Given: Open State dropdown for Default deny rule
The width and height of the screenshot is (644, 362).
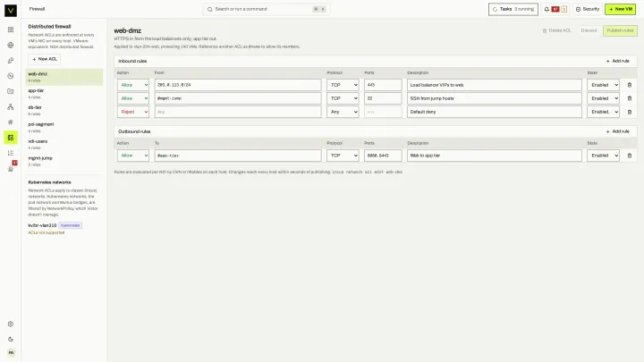Looking at the screenshot, I should tap(603, 112).
